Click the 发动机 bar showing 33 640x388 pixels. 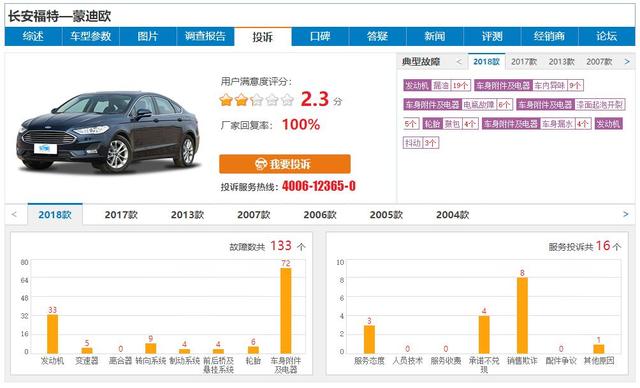tap(52, 334)
